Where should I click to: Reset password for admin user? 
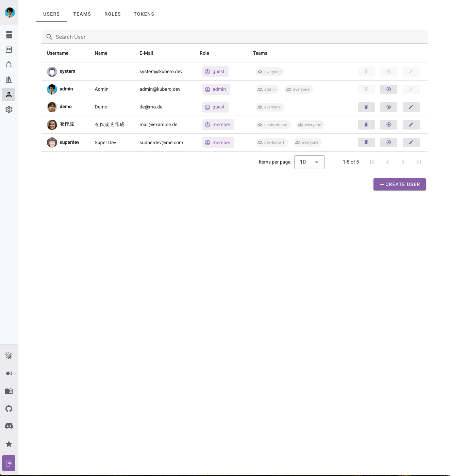tap(388, 89)
